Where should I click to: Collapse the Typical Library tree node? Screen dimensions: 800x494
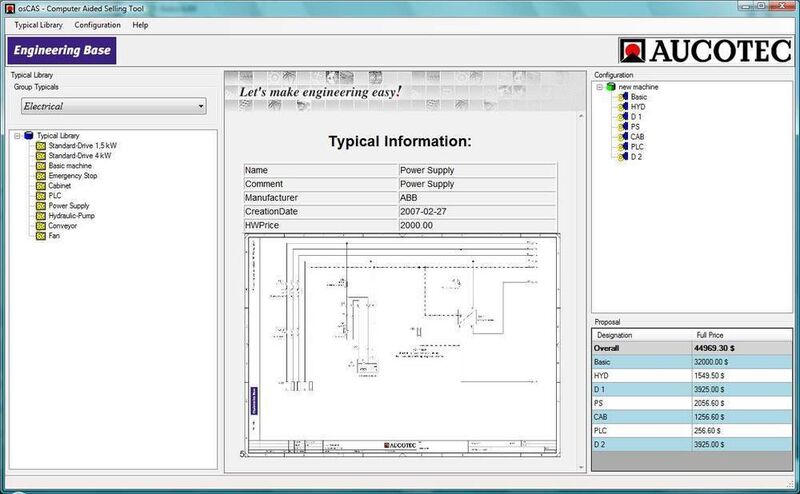tap(17, 136)
